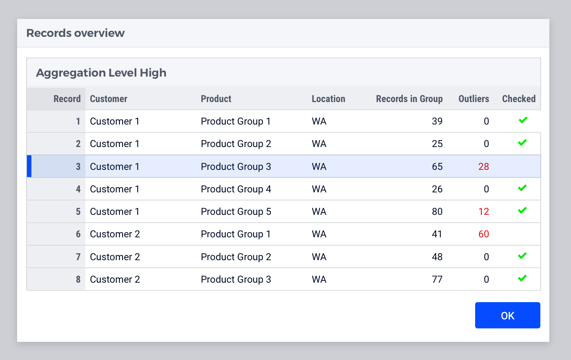This screenshot has height=360, width=571.
Task: Click the green checkmark in record 7 row
Action: pos(522,256)
